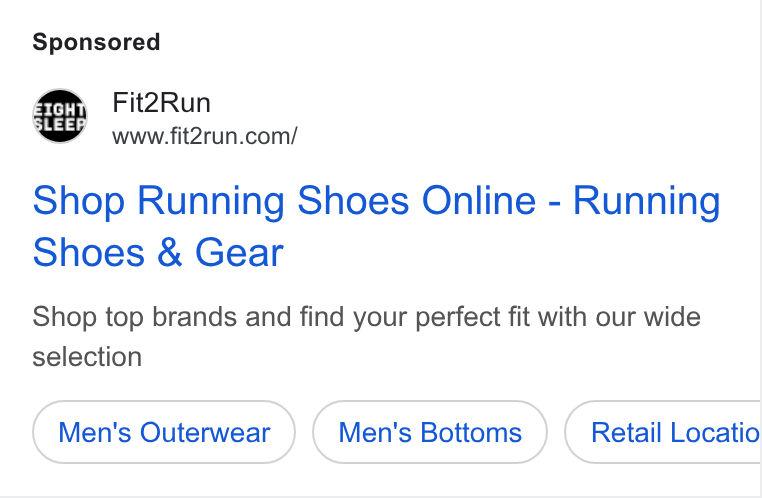The width and height of the screenshot is (762, 498).
Task: Click the word "Online" in the headline
Action: click(x=479, y=201)
